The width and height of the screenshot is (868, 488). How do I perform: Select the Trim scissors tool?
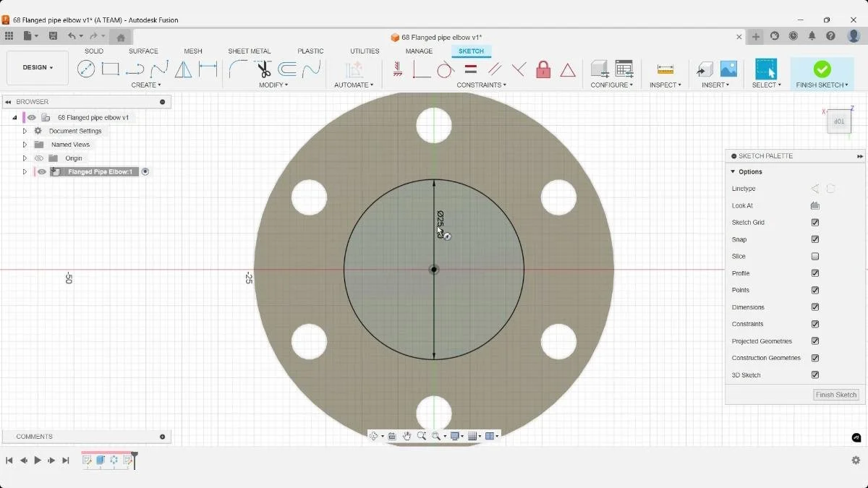tap(263, 69)
